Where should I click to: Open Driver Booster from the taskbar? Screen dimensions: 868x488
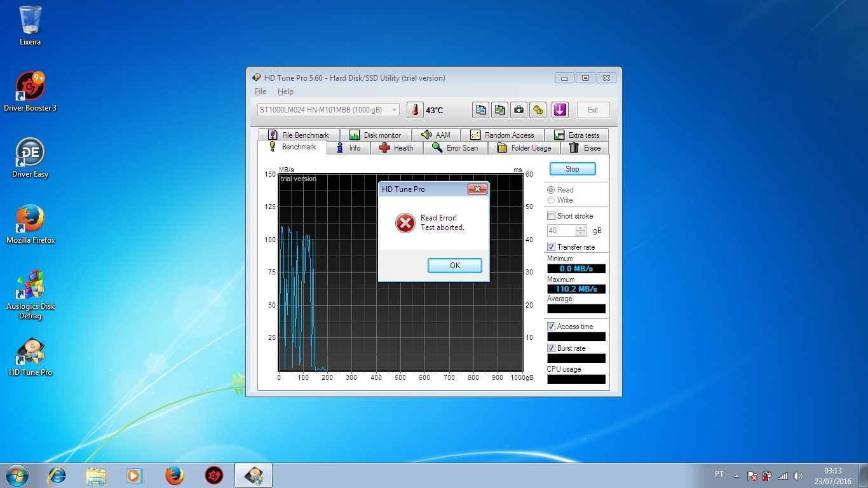(x=214, y=475)
